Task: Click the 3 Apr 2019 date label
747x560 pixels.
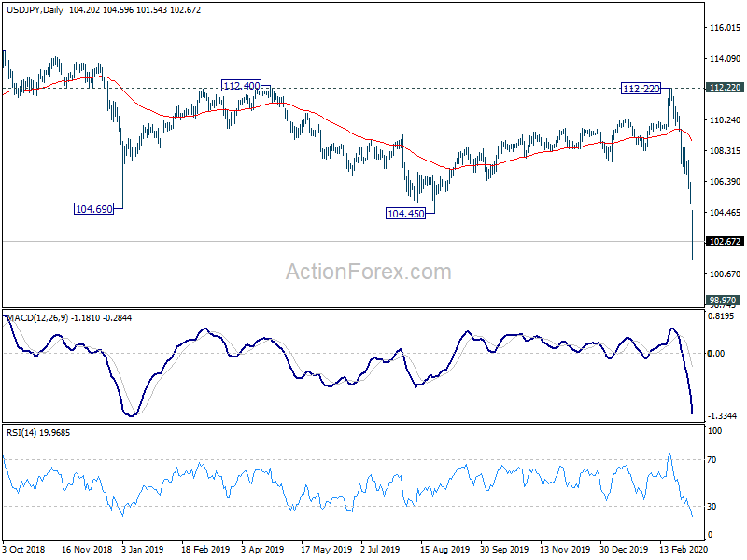Action: [262, 549]
